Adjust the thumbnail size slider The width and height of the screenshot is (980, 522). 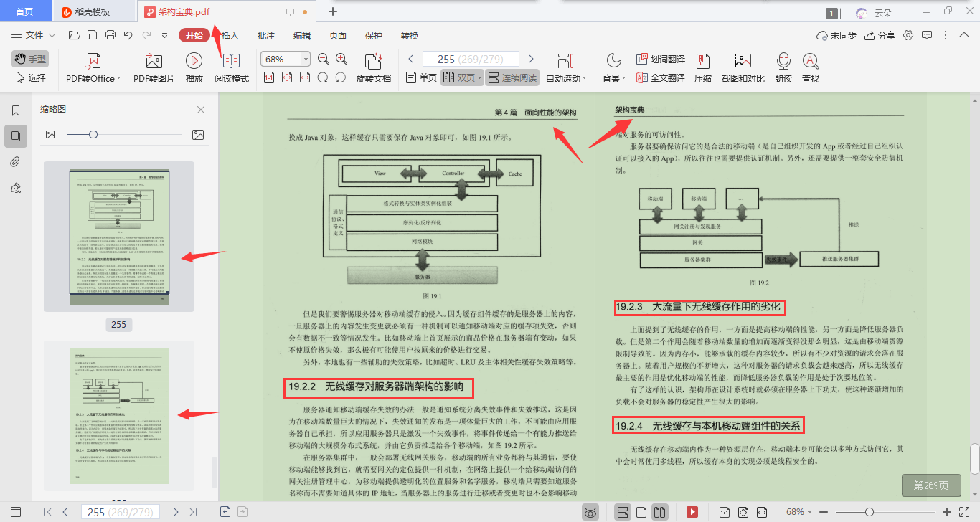[93, 134]
